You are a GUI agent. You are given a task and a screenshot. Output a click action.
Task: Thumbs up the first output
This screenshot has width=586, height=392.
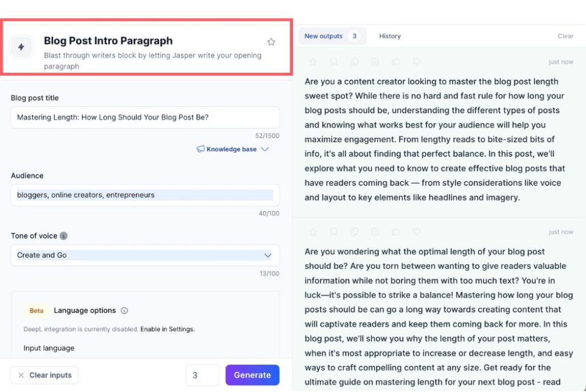coord(395,62)
